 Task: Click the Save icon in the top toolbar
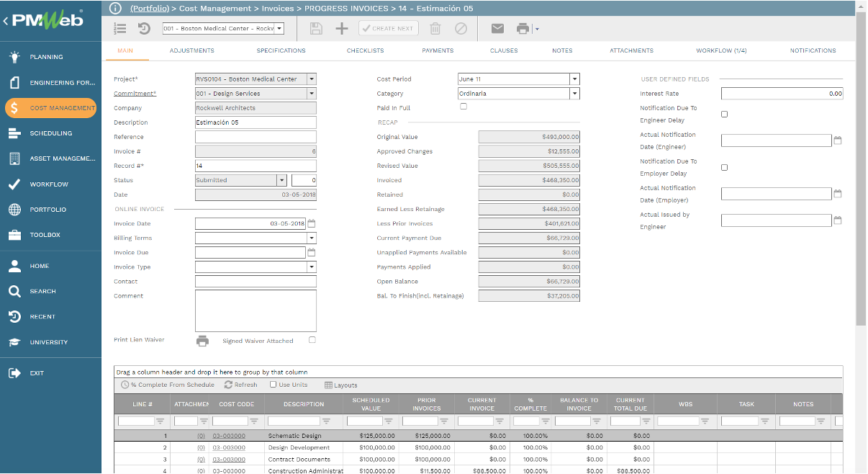click(317, 28)
